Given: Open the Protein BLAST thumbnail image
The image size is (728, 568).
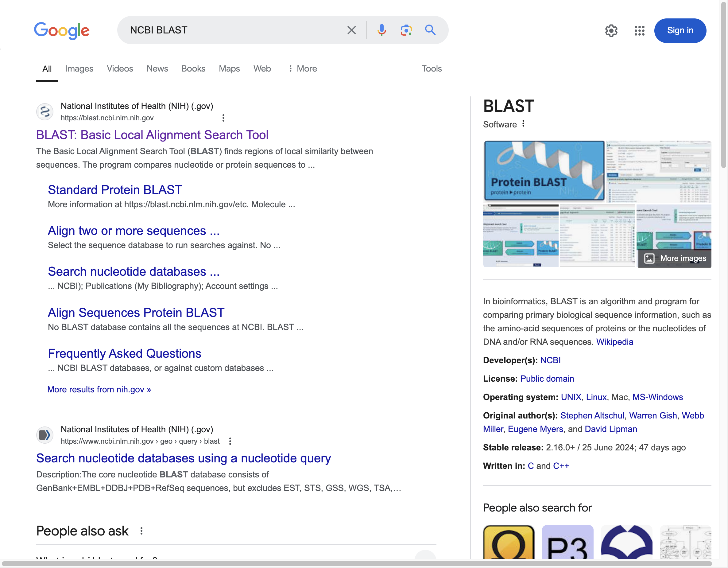Looking at the screenshot, I should tap(544, 170).
